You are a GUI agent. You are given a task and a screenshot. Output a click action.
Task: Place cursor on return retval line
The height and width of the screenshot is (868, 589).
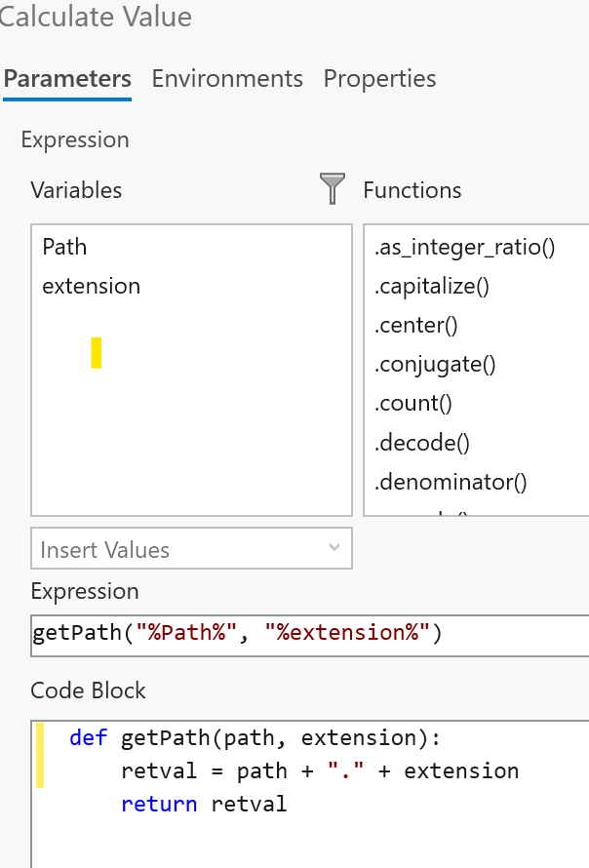(204, 805)
